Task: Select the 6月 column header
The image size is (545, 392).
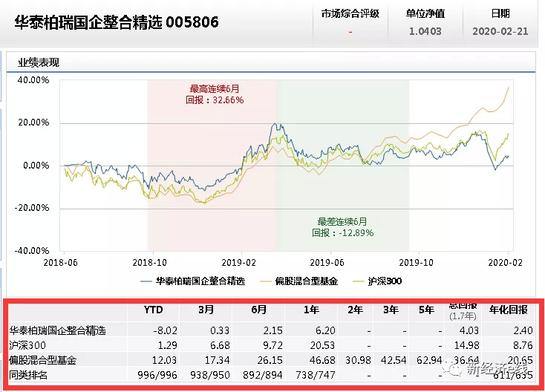Action: coord(259,310)
